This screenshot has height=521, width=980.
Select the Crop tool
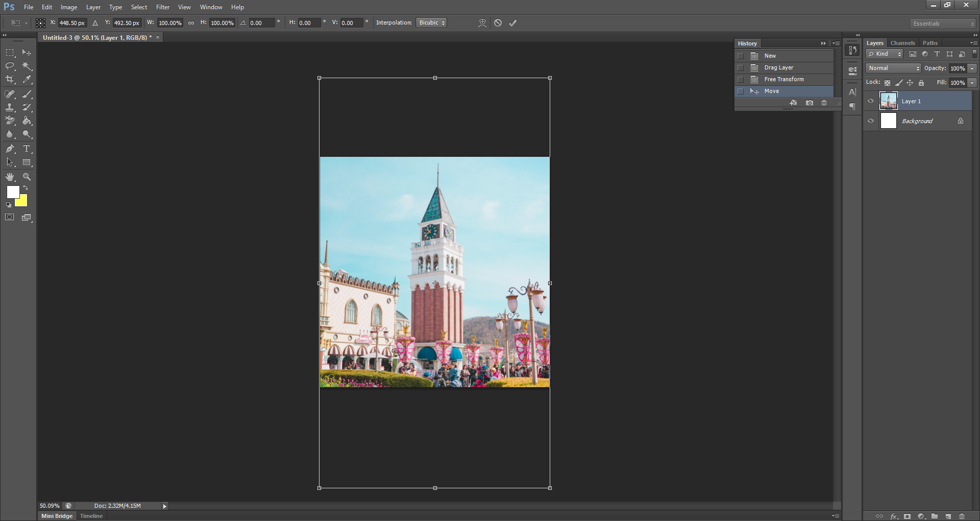[x=10, y=80]
